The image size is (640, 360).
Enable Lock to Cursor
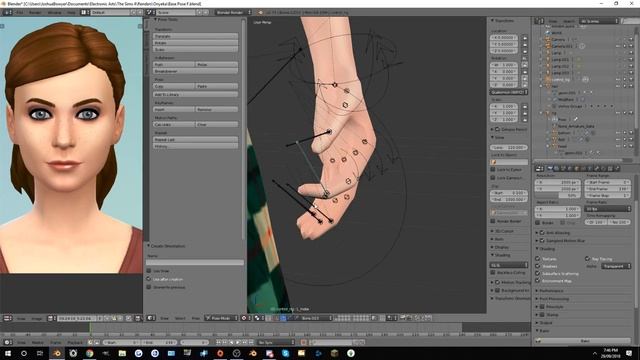(493, 169)
